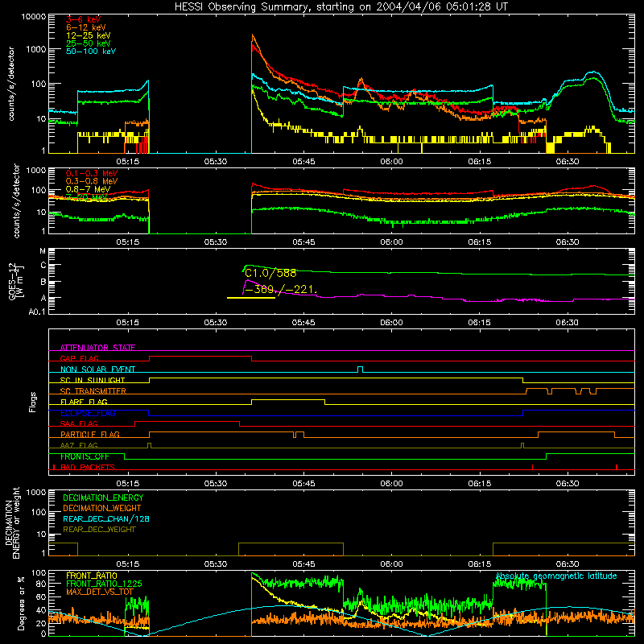Click the 06:30 tick under the Flags plot
Screen dimensions: 644x644
568,484
